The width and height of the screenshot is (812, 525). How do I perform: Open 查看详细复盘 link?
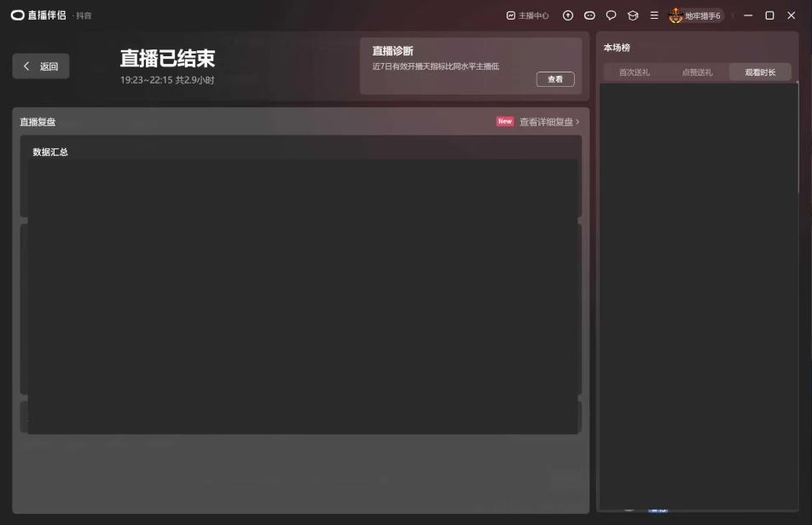coord(549,122)
